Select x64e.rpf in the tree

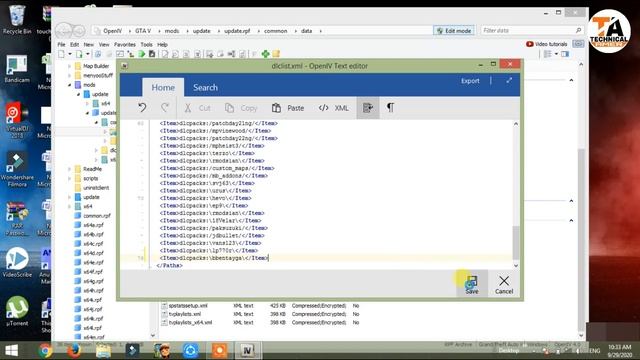pyautogui.click(x=93, y=262)
